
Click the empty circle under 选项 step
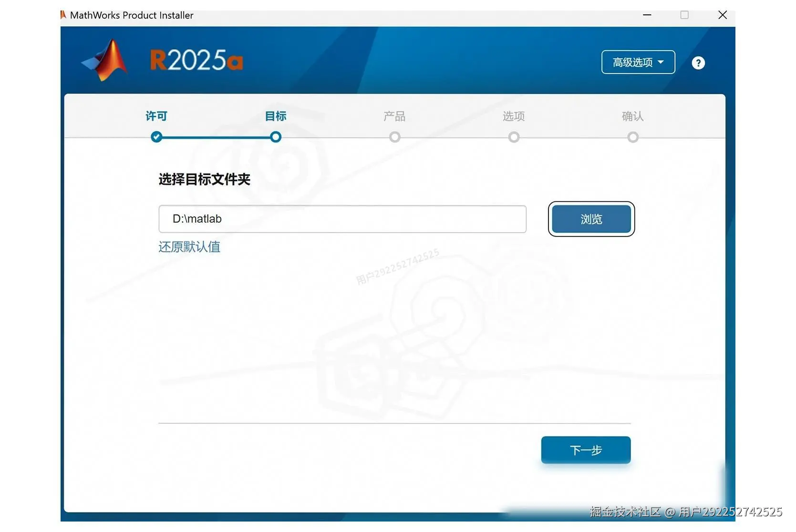point(513,137)
